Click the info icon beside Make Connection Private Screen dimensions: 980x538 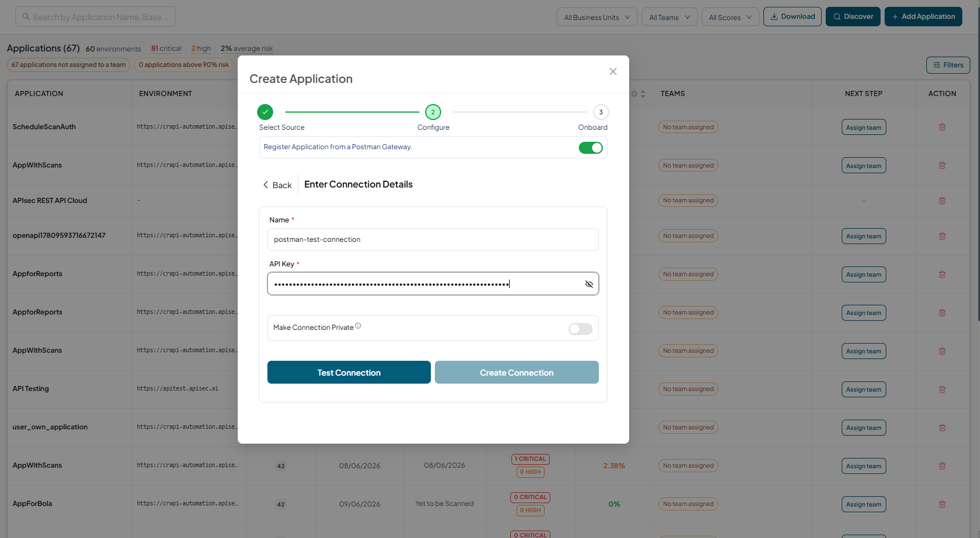pos(358,326)
